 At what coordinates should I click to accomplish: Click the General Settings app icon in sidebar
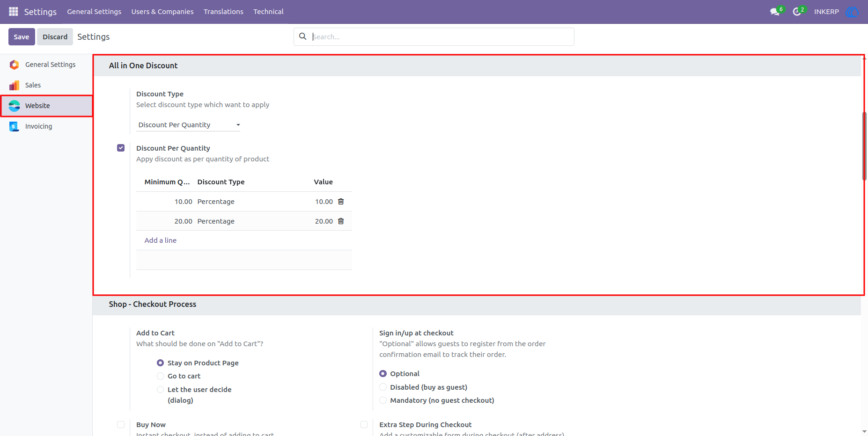pos(15,65)
